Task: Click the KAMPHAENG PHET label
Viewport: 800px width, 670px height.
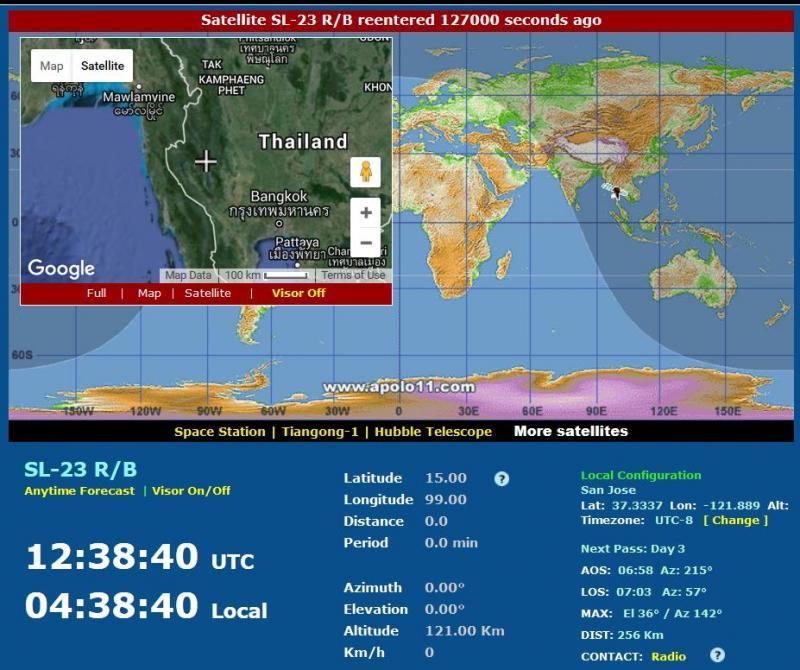Action: click(x=231, y=85)
